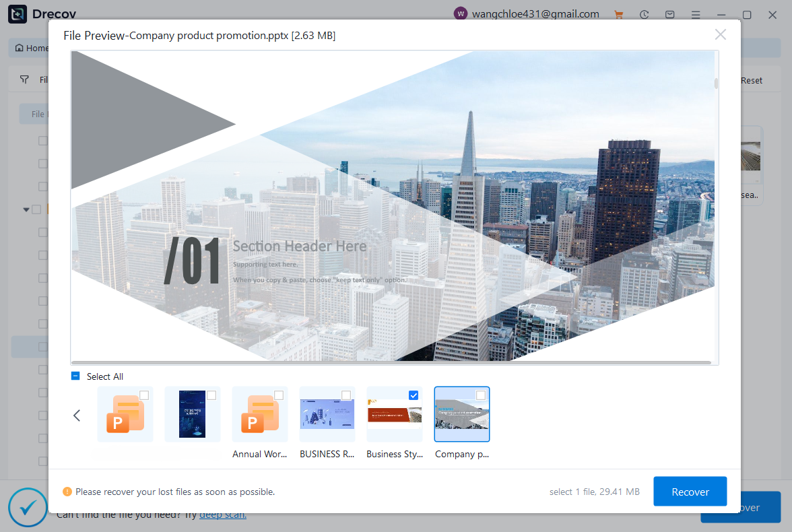Open the feedback mail icon
The width and height of the screenshot is (792, 532).
(669, 14)
